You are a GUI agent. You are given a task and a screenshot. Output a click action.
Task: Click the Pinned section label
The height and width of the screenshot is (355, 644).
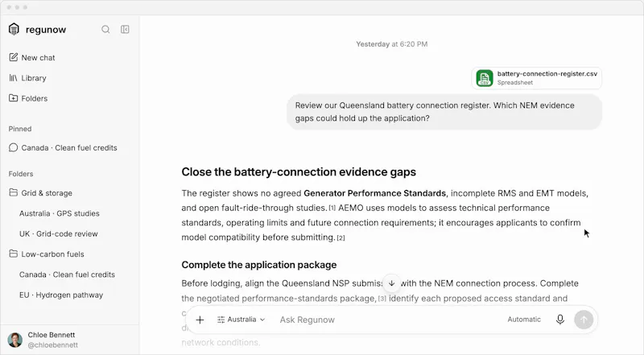20,129
